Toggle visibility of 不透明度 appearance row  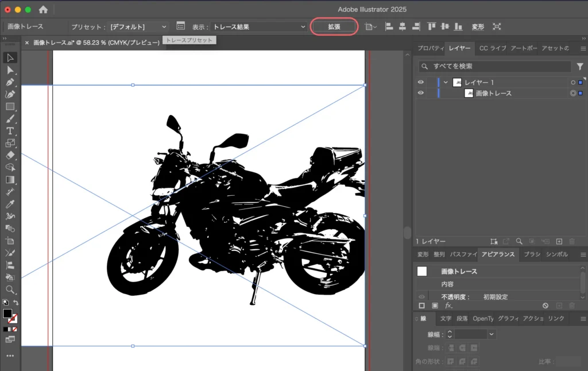point(421,297)
